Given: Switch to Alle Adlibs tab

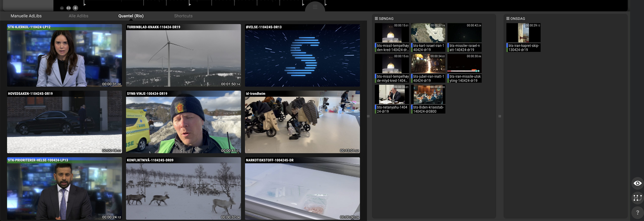Looking at the screenshot, I should [x=79, y=16].
